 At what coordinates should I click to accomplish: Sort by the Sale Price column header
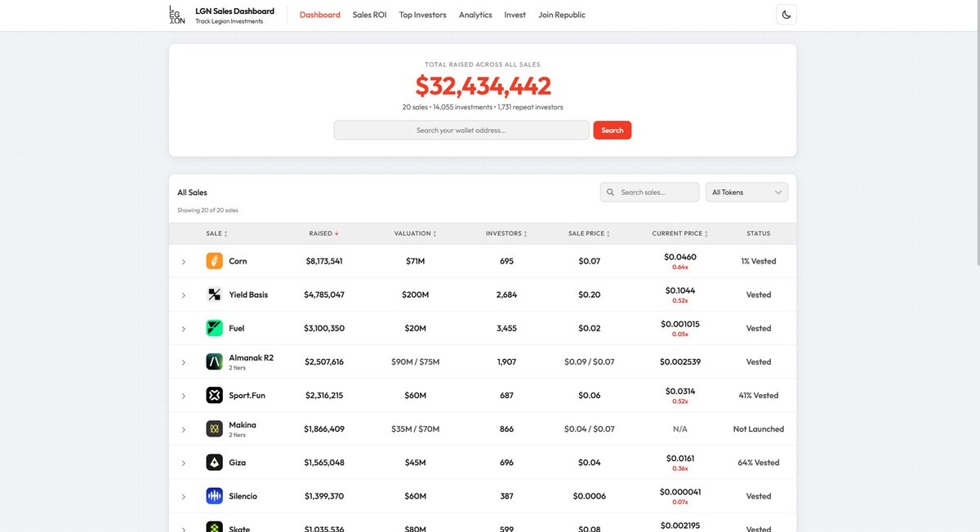(x=589, y=233)
